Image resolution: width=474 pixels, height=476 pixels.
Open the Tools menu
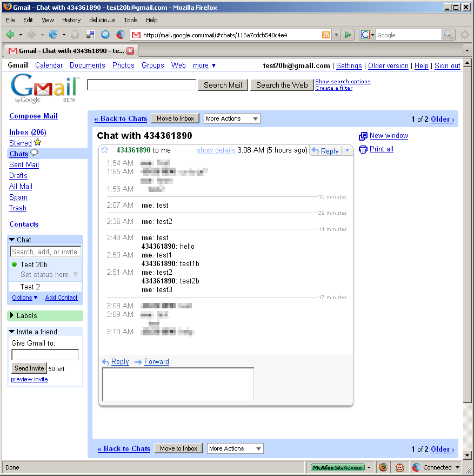(131, 20)
